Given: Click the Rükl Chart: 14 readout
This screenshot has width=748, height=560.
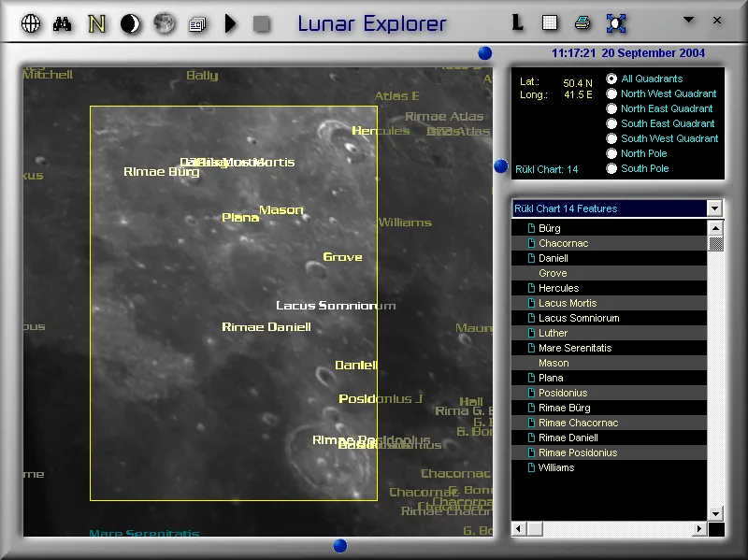Looking at the screenshot, I should click(547, 169).
